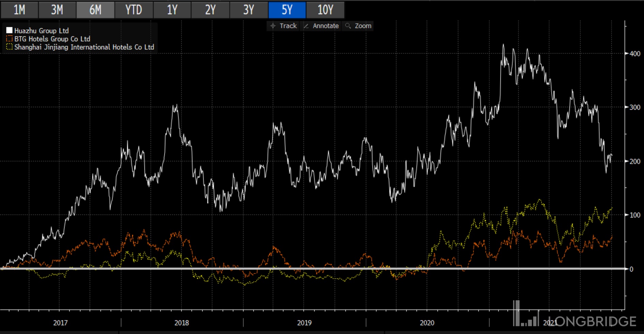Click the Annotate pencil icon
This screenshot has height=334, width=644.
click(306, 26)
